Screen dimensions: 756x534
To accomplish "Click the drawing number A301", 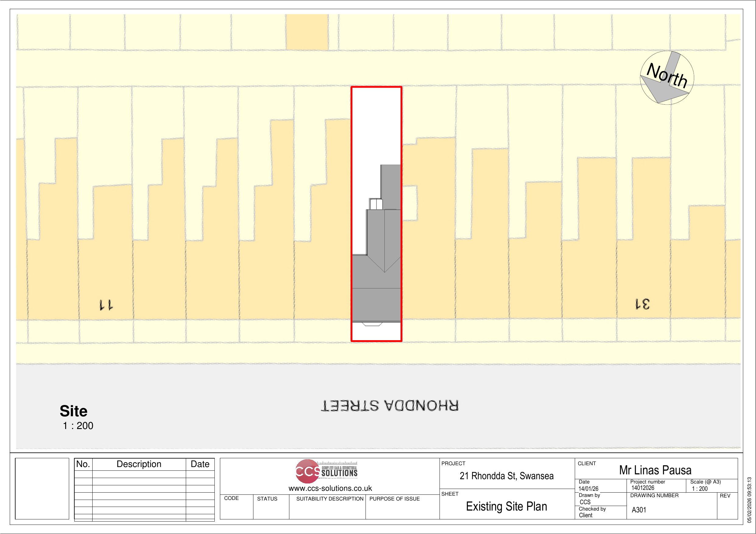I will tap(639, 510).
